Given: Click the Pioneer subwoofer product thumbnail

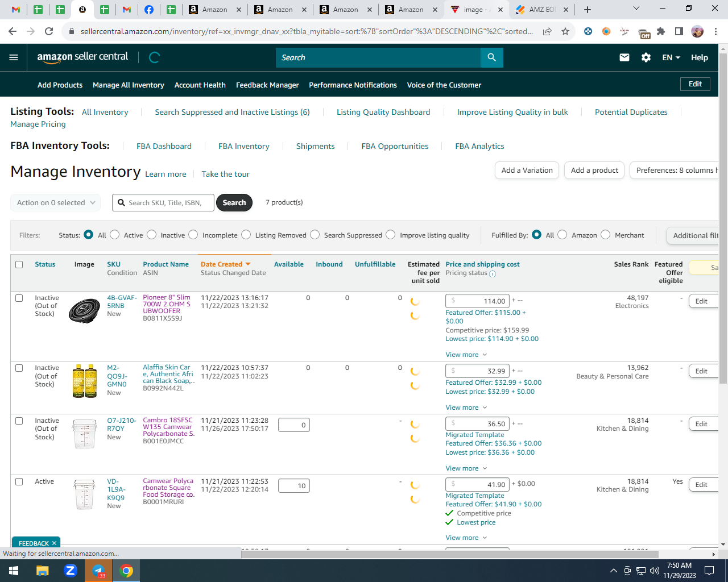Looking at the screenshot, I should (84, 311).
